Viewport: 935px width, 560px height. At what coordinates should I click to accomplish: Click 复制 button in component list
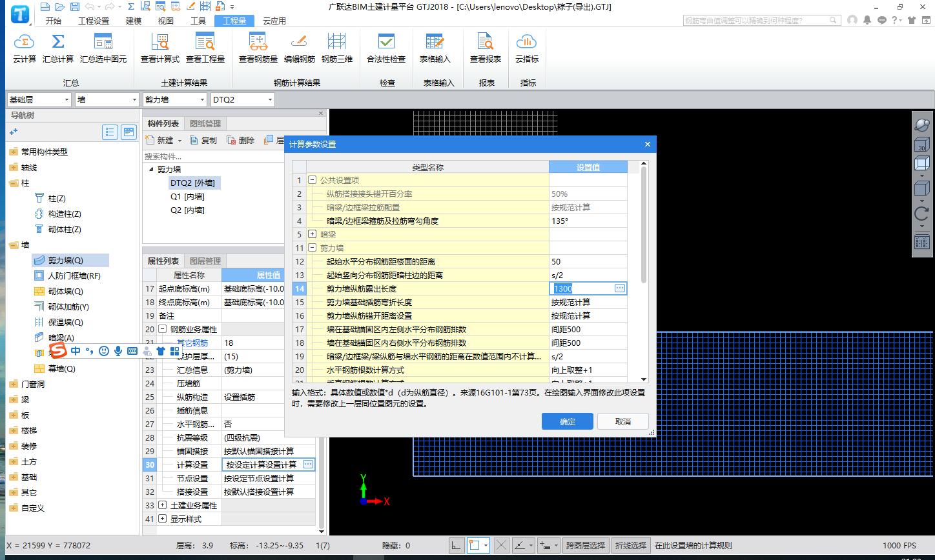pyautogui.click(x=203, y=140)
